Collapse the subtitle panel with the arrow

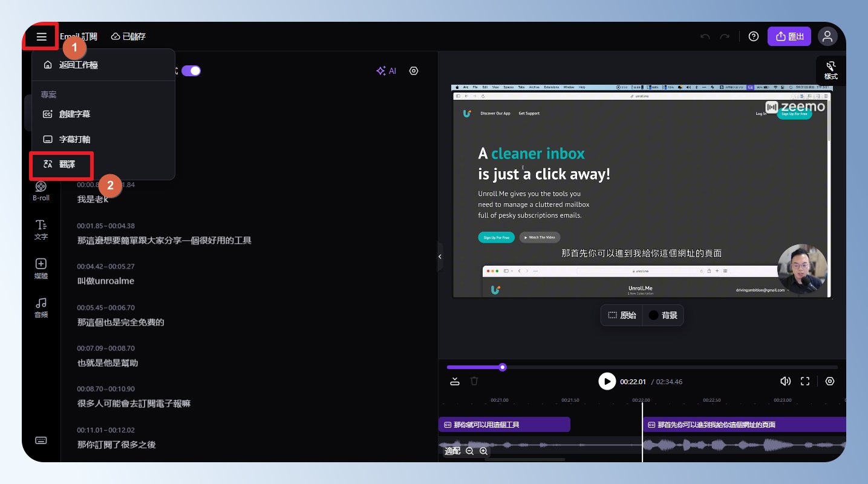pos(440,257)
